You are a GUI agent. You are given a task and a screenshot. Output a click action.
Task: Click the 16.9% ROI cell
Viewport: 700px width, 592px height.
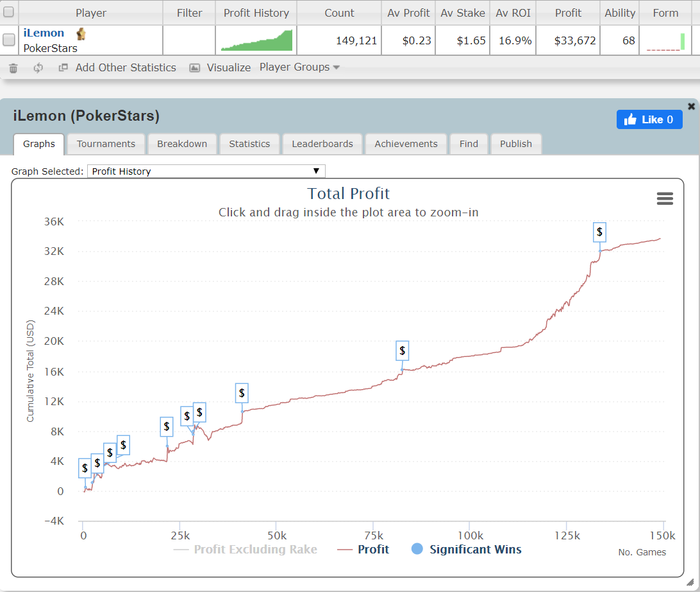coord(515,41)
